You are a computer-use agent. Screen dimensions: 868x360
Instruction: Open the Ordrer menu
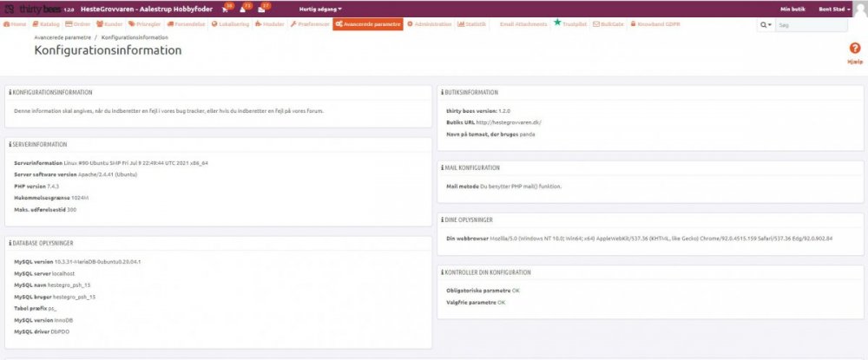[x=76, y=24]
